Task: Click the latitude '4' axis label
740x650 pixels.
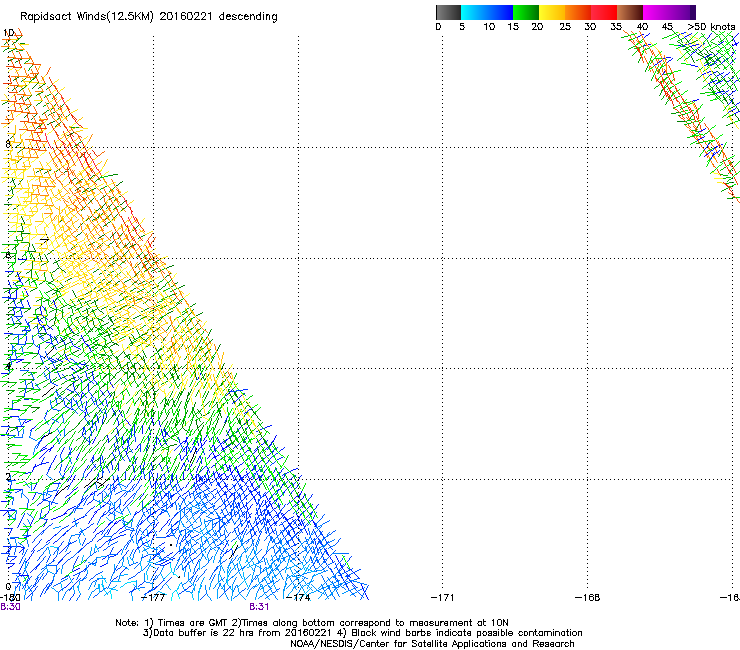Action: (x=8, y=366)
